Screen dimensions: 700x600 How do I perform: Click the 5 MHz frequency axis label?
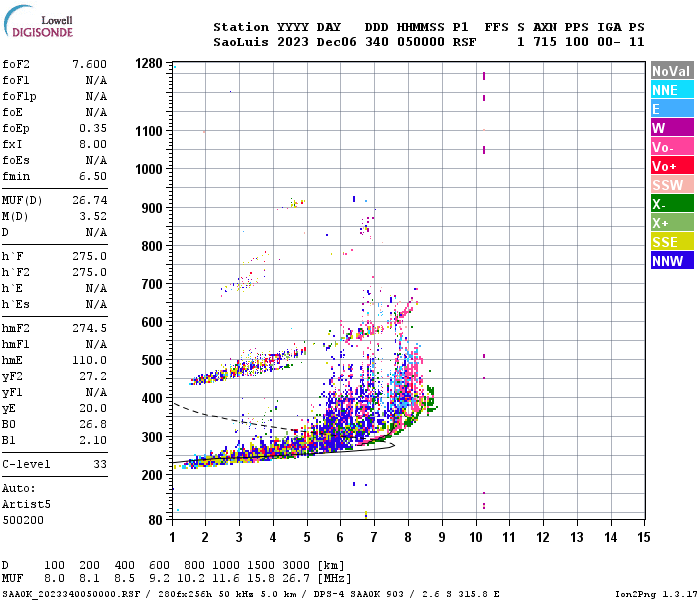tap(307, 537)
